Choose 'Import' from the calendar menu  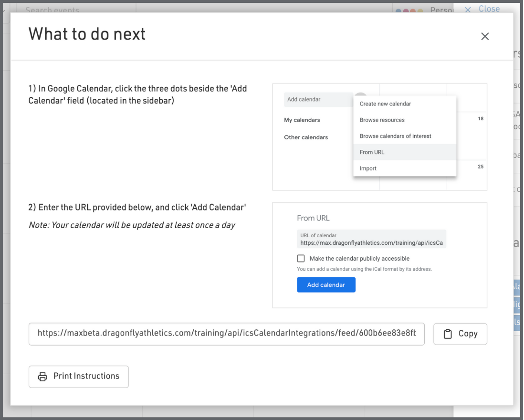pyautogui.click(x=368, y=168)
